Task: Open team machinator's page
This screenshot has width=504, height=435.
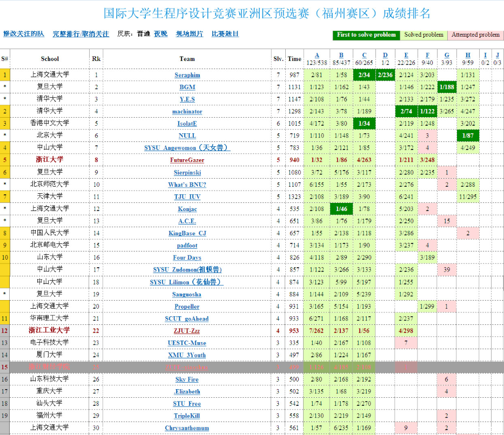Action: click(187, 112)
